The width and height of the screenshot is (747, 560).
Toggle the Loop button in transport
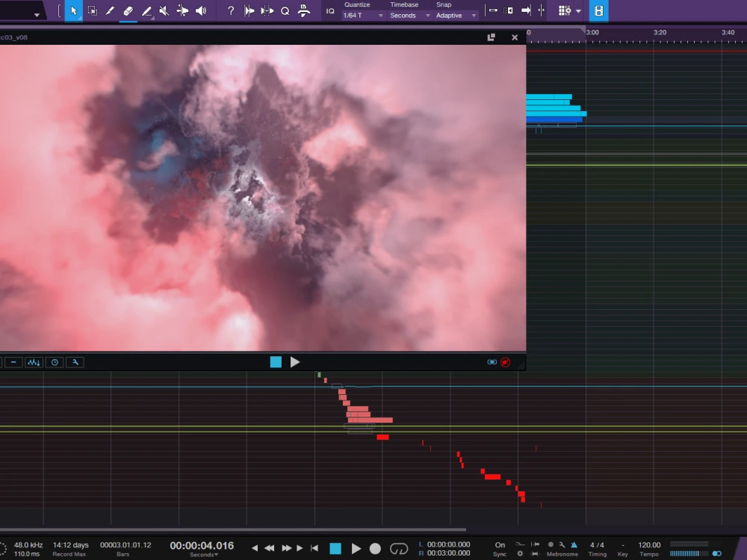point(399,549)
